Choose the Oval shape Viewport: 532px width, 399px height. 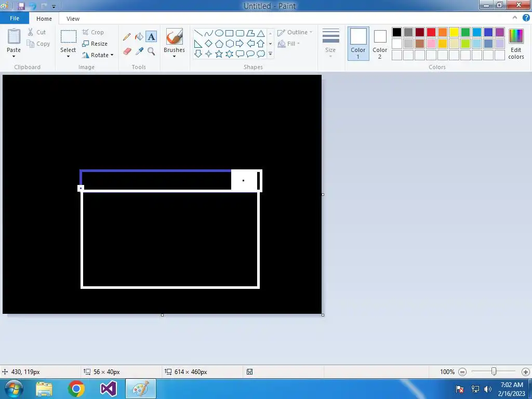coord(219,33)
